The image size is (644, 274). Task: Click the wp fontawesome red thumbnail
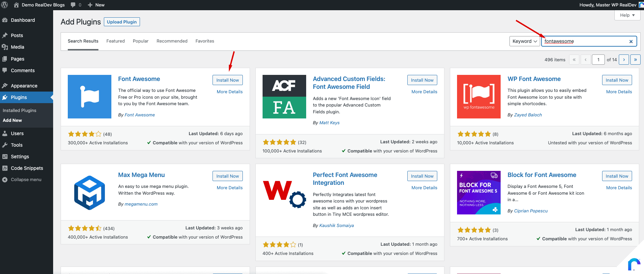[479, 97]
